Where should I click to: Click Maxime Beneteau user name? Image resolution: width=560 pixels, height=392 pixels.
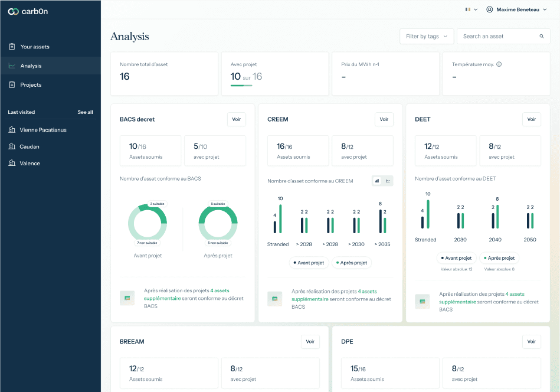(518, 9)
